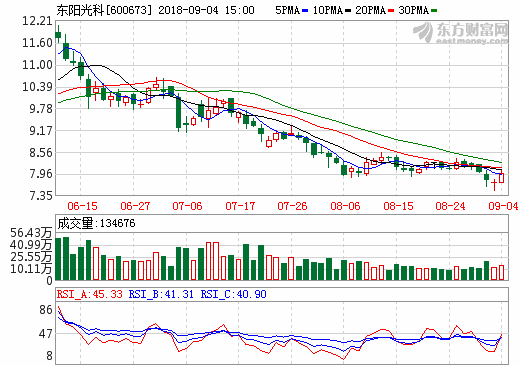This screenshot has width=520, height=365.
Task: Click the 9.17 price axis label
Action: click(x=41, y=131)
